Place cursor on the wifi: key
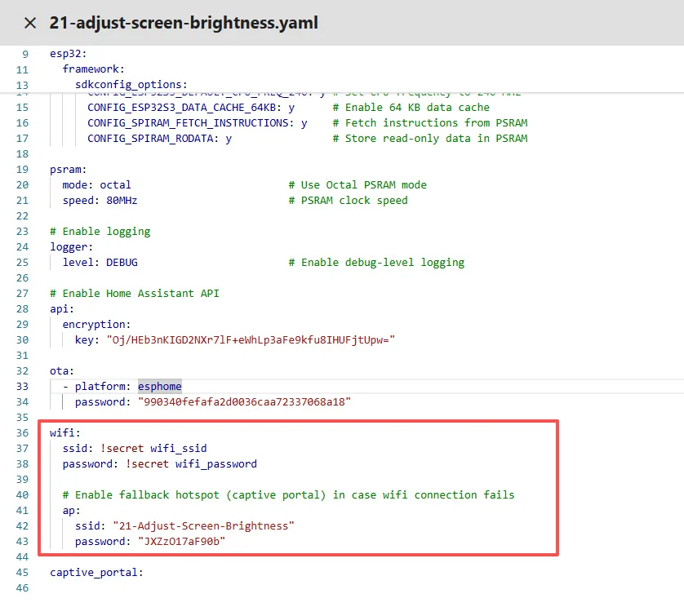The image size is (684, 616). click(x=65, y=433)
